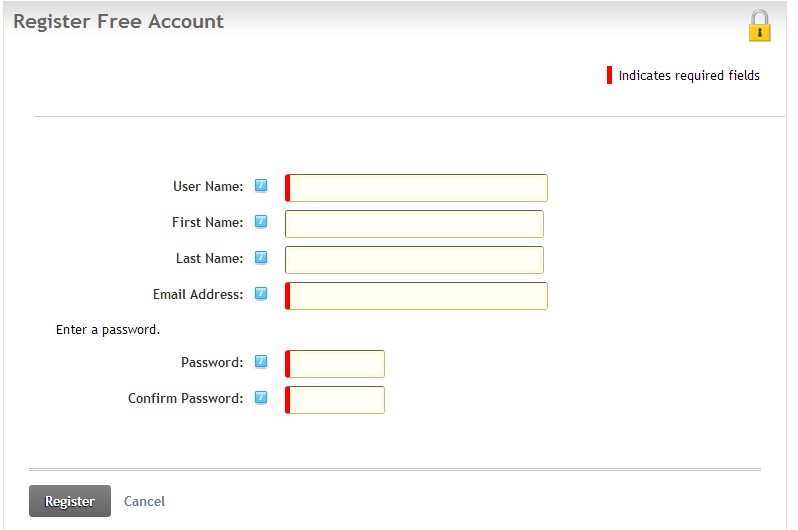Click the "Register Free Account" heading
The height and width of the screenshot is (530, 798).
point(118,21)
